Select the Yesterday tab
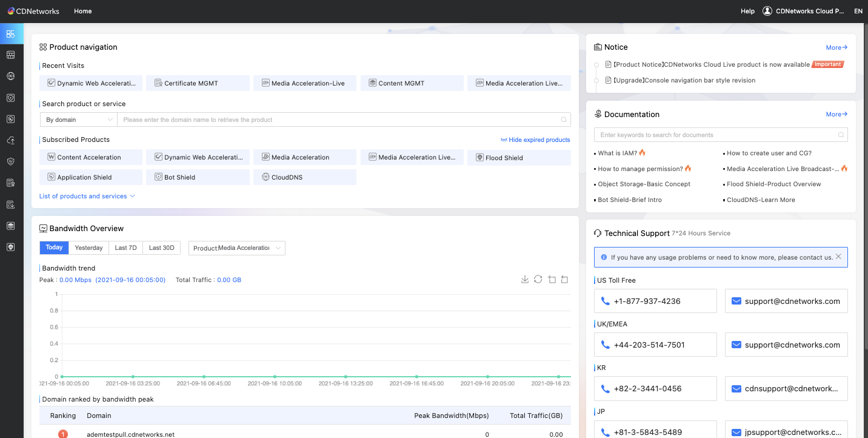Image resolution: width=868 pixels, height=438 pixels. 88,248
